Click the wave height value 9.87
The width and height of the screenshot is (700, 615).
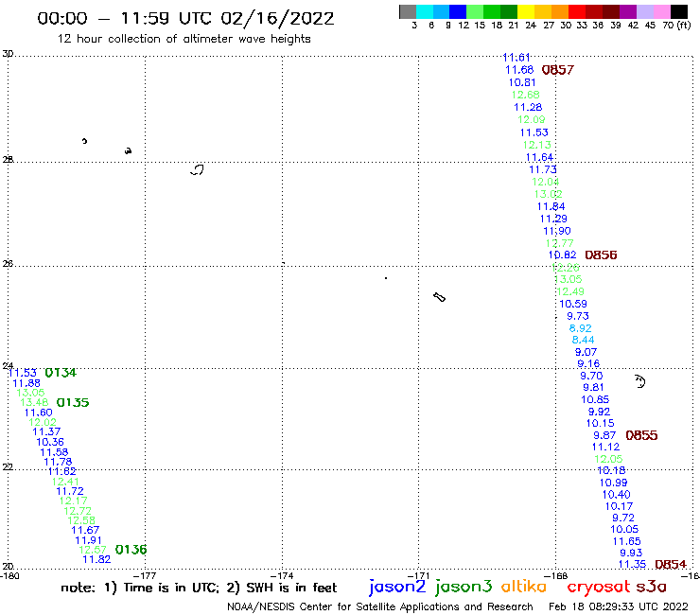coord(604,435)
